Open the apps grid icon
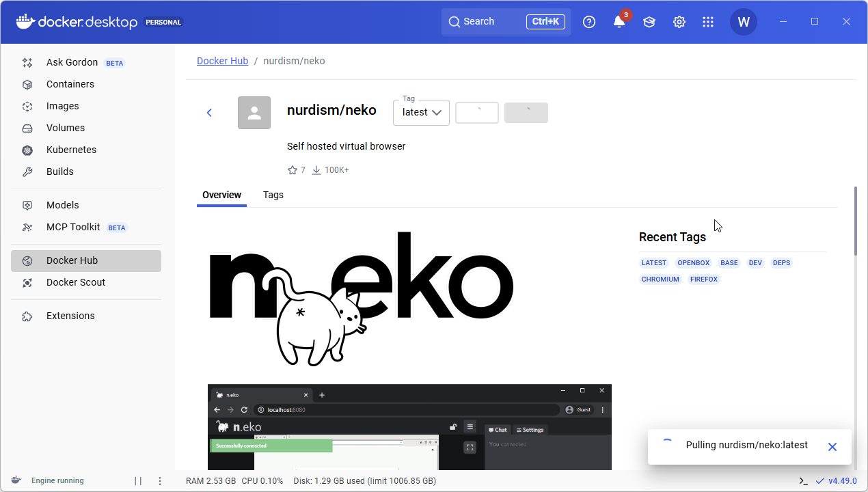This screenshot has height=492, width=868. 708,22
